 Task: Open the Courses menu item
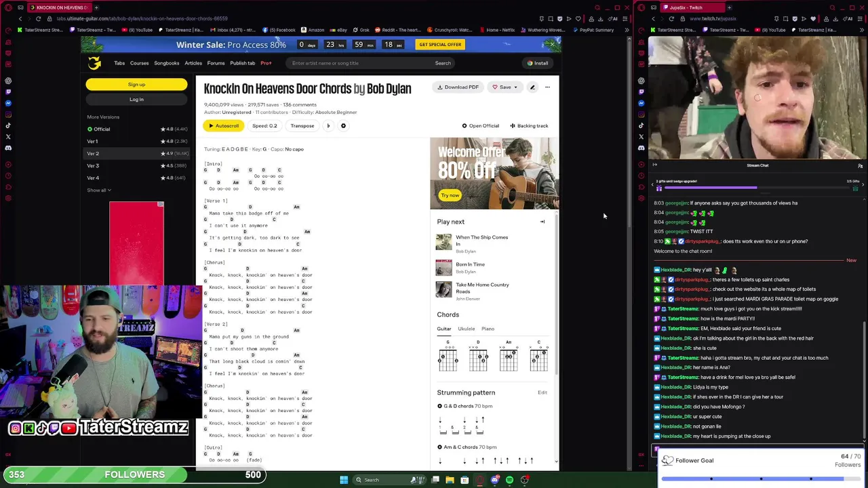[x=139, y=63]
